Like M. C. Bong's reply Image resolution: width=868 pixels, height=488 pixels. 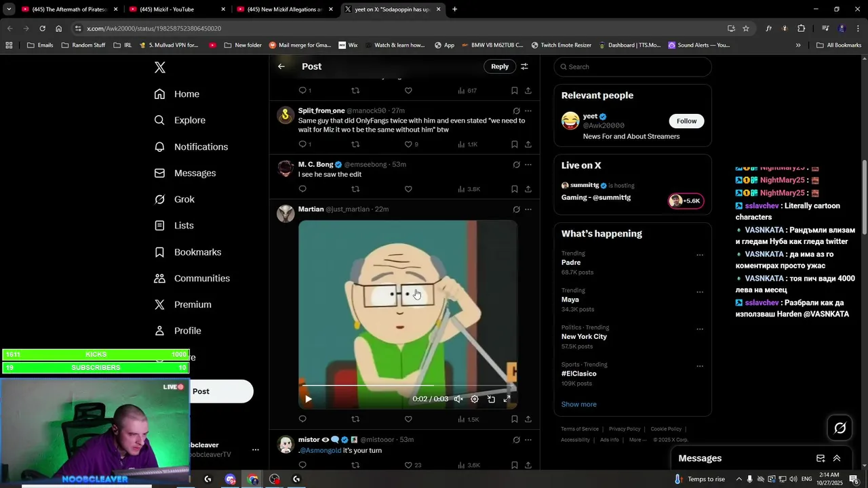tap(408, 189)
